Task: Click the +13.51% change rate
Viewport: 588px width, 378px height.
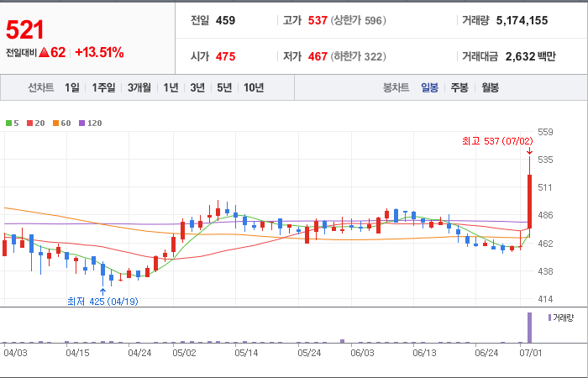Action: (99, 53)
